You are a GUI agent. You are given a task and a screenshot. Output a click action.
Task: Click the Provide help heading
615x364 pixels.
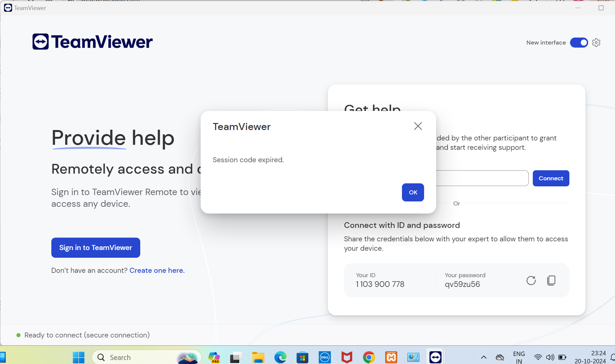(x=113, y=138)
